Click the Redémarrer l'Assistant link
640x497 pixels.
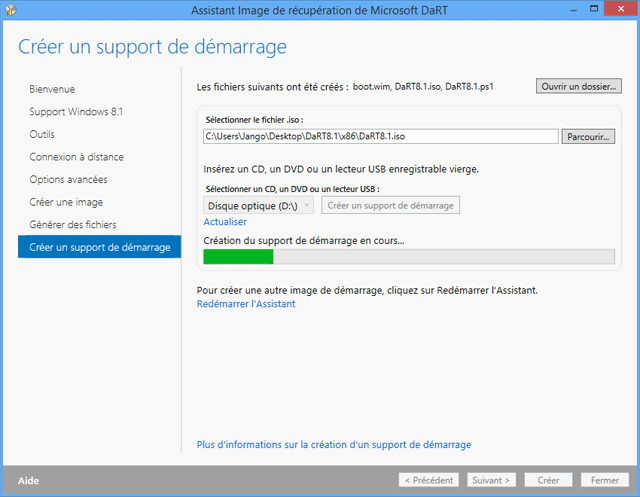(x=246, y=304)
